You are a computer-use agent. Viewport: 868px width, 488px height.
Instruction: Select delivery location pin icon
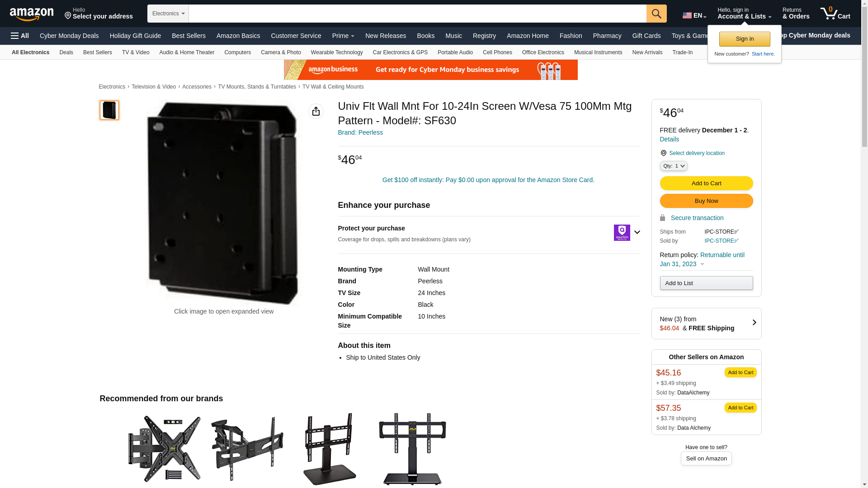(663, 153)
